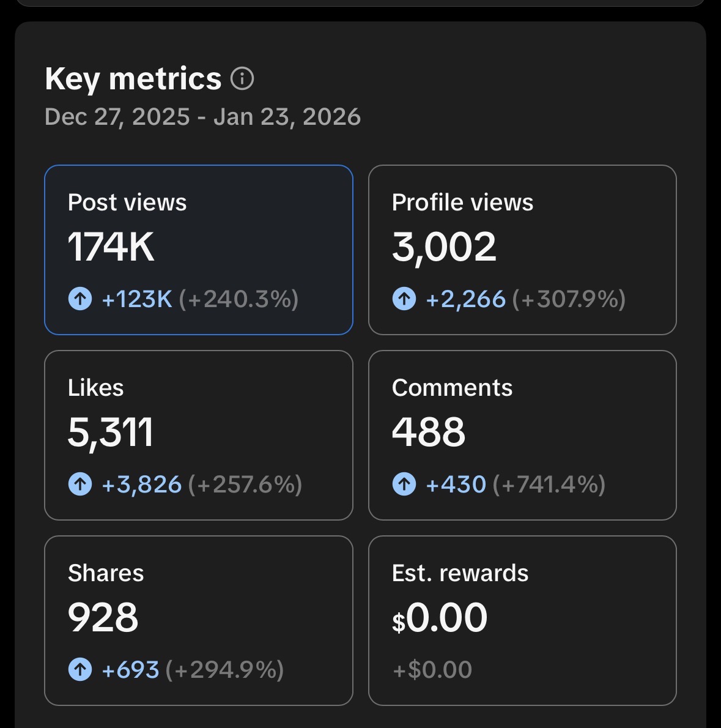The width and height of the screenshot is (721, 728).
Task: Click the up-arrow icon in Post views
Action: click(x=79, y=299)
